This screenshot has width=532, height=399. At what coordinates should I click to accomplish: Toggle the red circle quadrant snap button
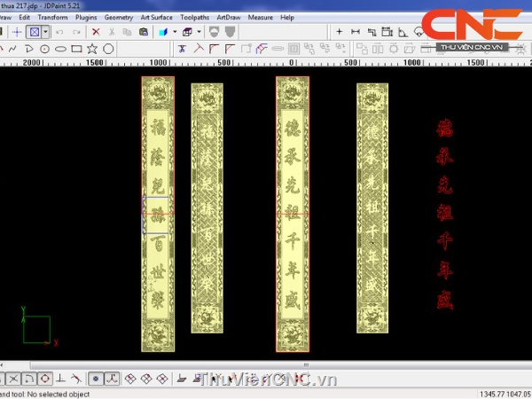[45, 379]
